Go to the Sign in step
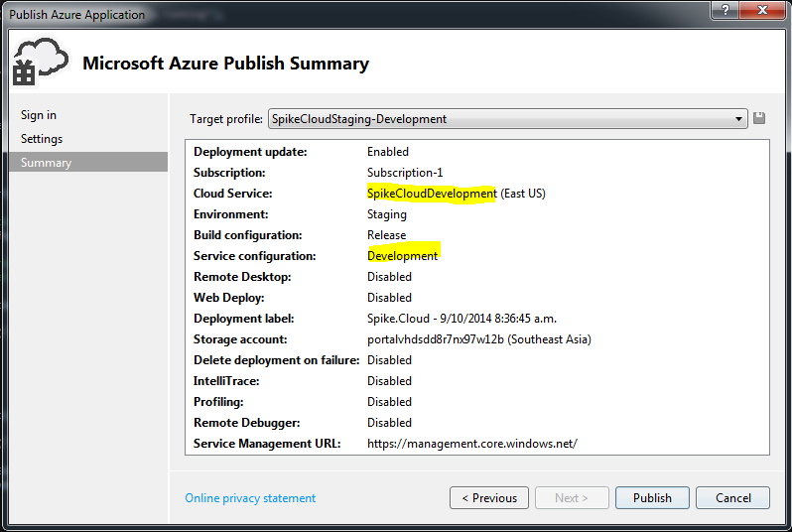Image resolution: width=792 pixels, height=532 pixels. point(39,115)
